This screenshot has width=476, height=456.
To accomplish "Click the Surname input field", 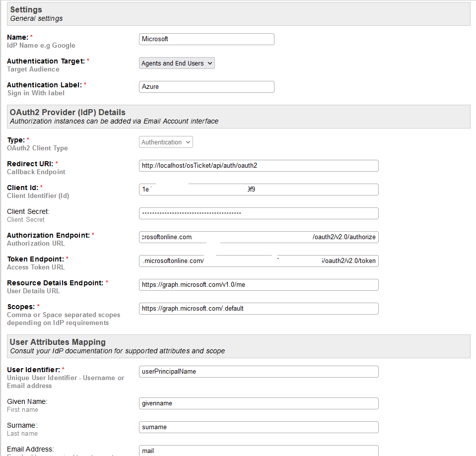I will tap(259, 427).
